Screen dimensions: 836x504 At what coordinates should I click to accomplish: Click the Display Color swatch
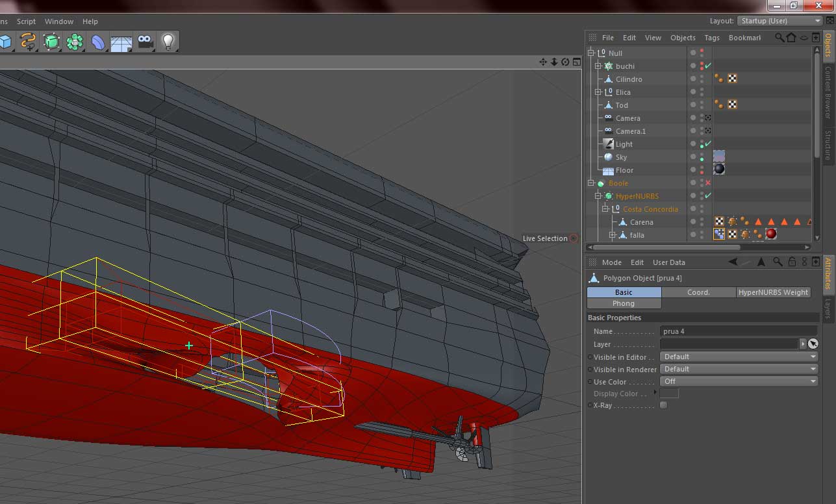(669, 394)
